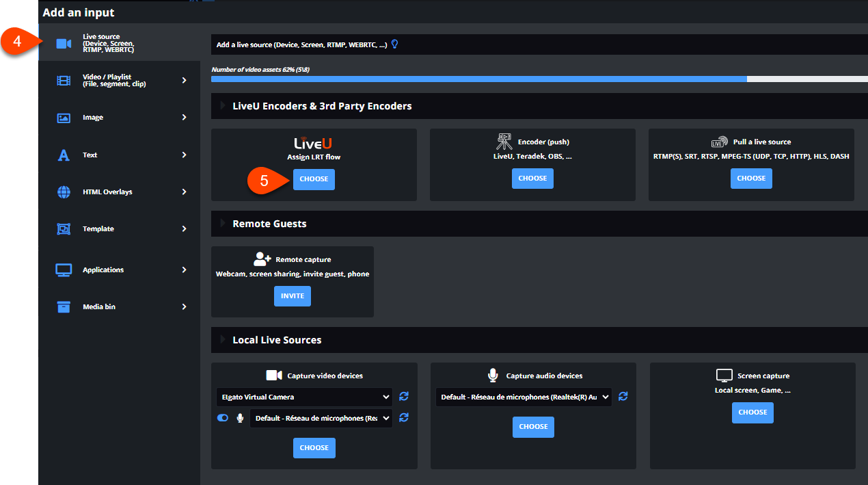Click the HTML Overlays globe icon
868x485 pixels.
tap(63, 192)
